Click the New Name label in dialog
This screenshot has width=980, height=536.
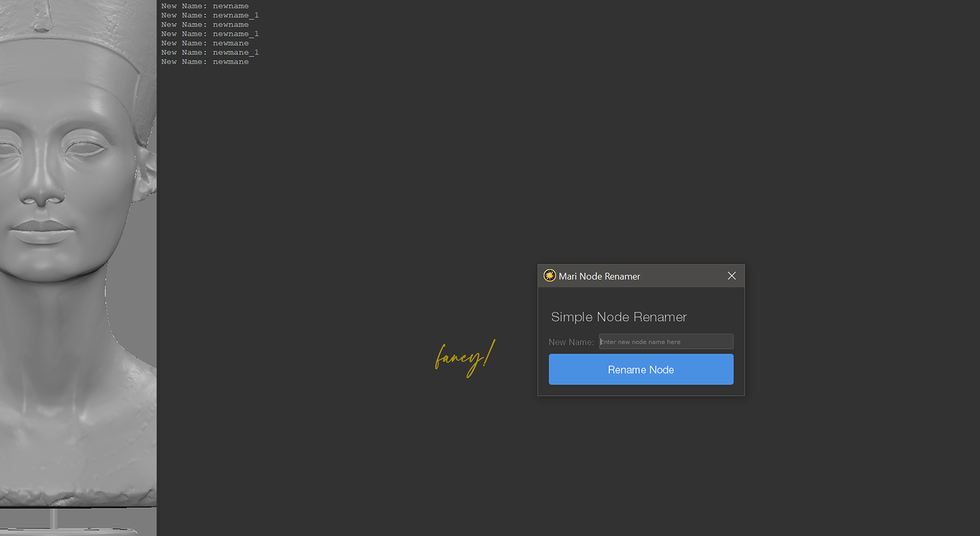click(x=571, y=342)
